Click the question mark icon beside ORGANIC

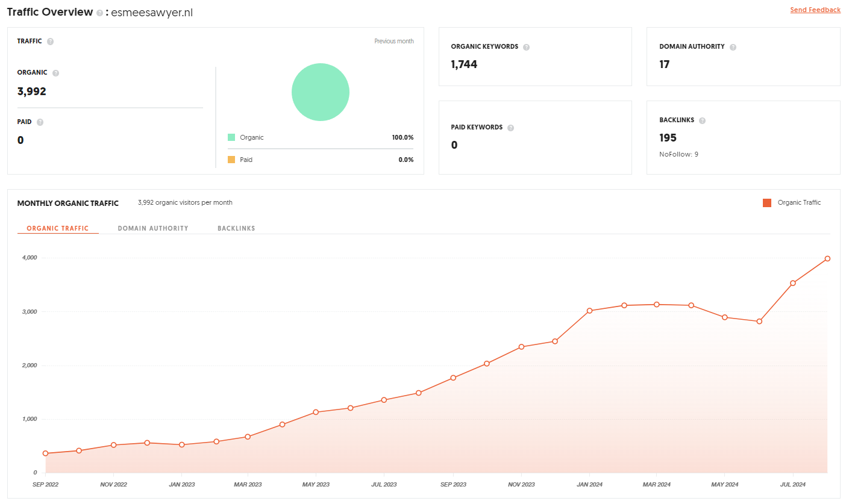55,73
